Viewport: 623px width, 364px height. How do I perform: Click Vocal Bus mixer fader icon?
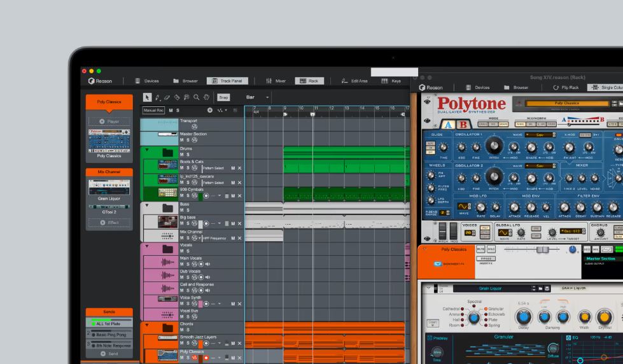tap(167, 315)
